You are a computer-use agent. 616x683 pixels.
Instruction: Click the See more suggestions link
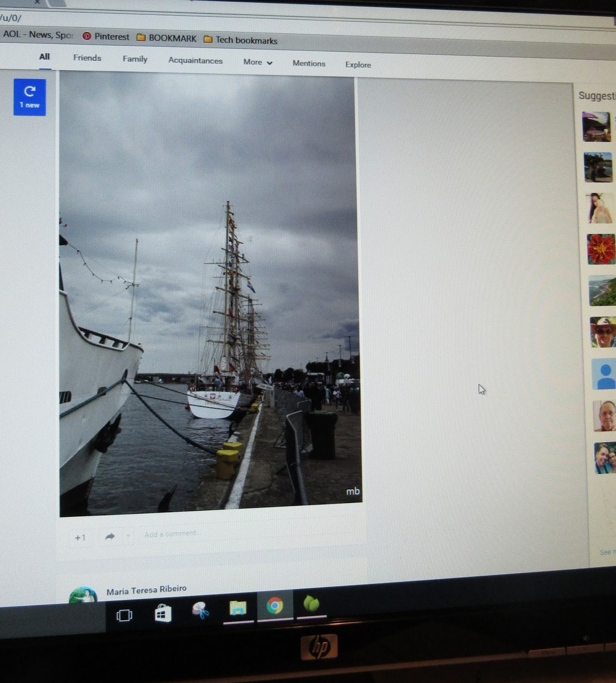pos(607,552)
